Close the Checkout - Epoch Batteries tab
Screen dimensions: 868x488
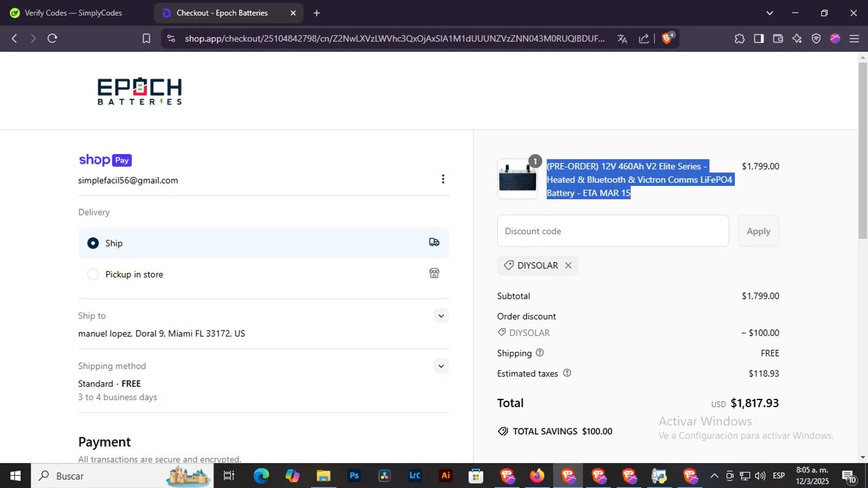tap(293, 13)
